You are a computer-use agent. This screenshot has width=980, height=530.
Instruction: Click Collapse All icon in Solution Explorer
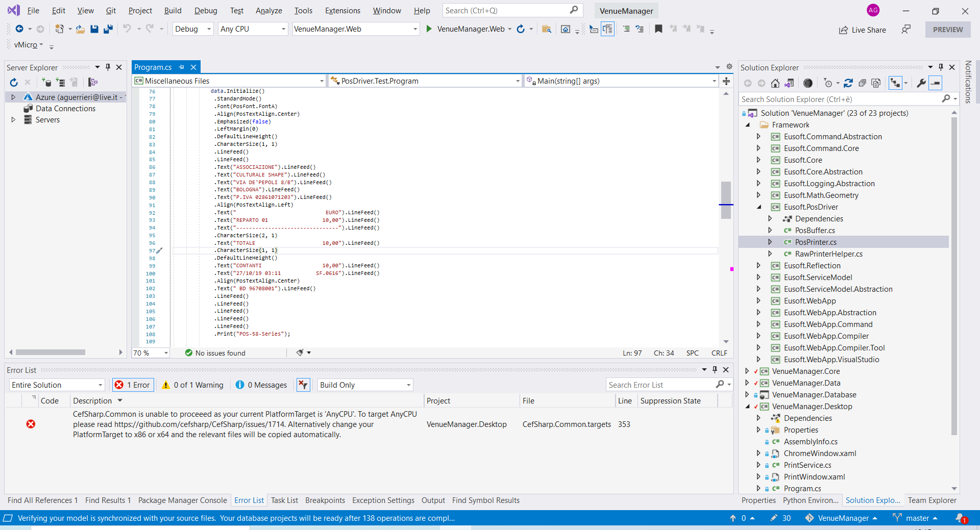click(862, 83)
